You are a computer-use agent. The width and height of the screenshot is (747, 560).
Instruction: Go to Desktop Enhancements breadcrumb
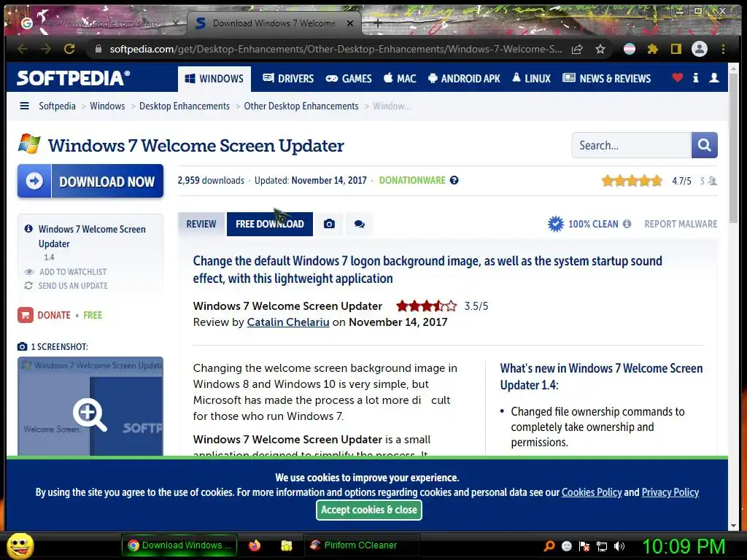pos(185,106)
